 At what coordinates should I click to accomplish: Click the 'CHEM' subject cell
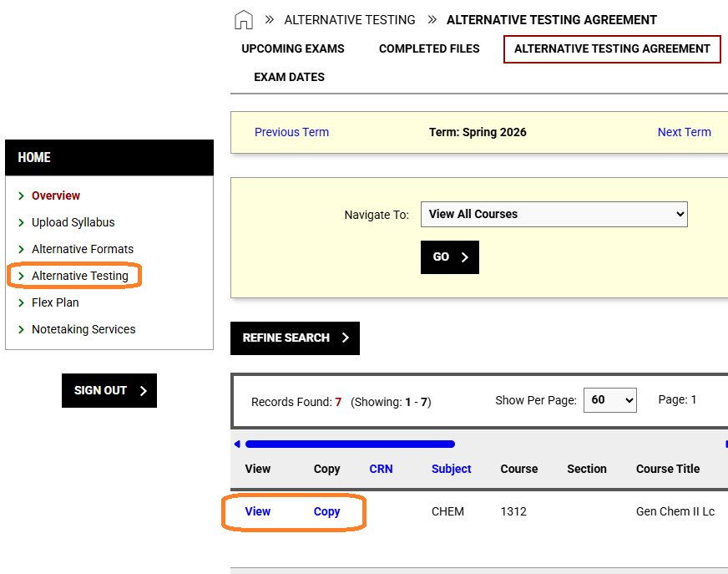[x=447, y=511]
